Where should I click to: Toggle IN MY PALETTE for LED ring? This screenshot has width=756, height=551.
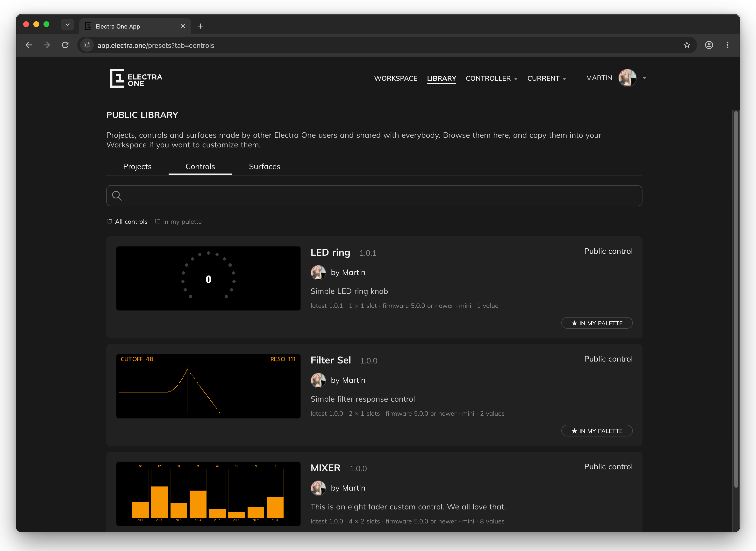597,323
